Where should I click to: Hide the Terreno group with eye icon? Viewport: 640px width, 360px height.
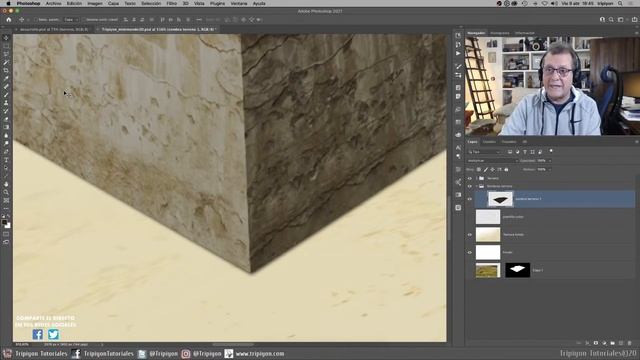[469, 178]
